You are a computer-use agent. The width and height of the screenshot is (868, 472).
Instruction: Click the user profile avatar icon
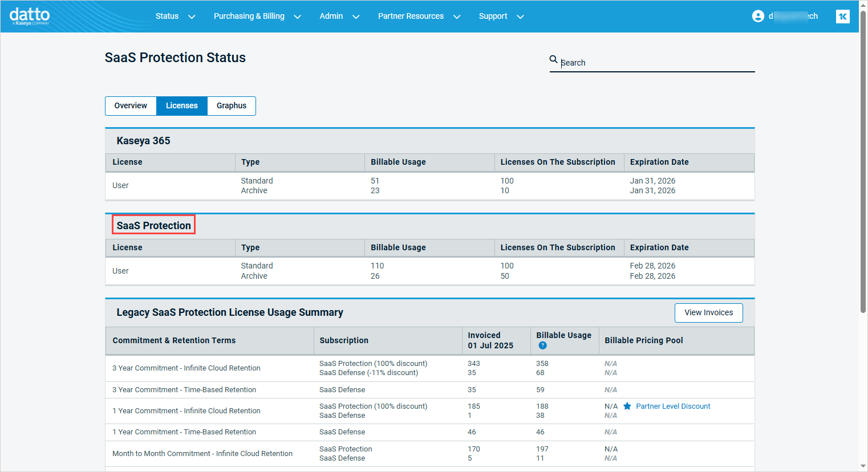click(758, 16)
